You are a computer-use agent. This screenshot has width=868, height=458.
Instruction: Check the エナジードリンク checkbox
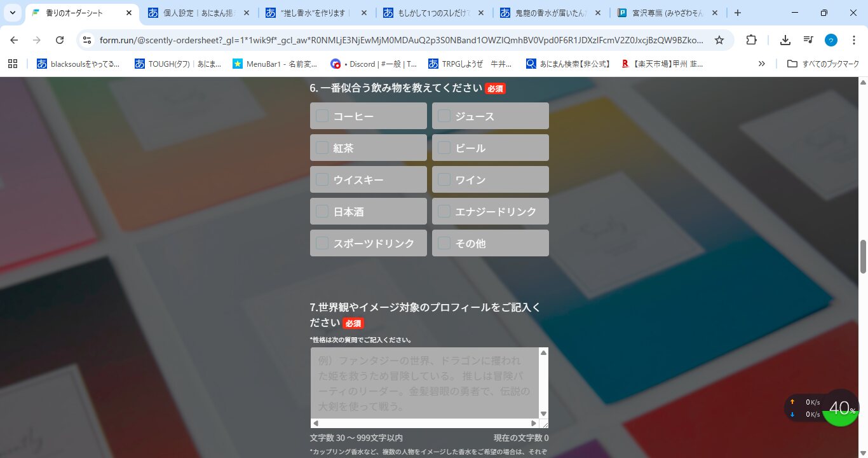(x=444, y=211)
